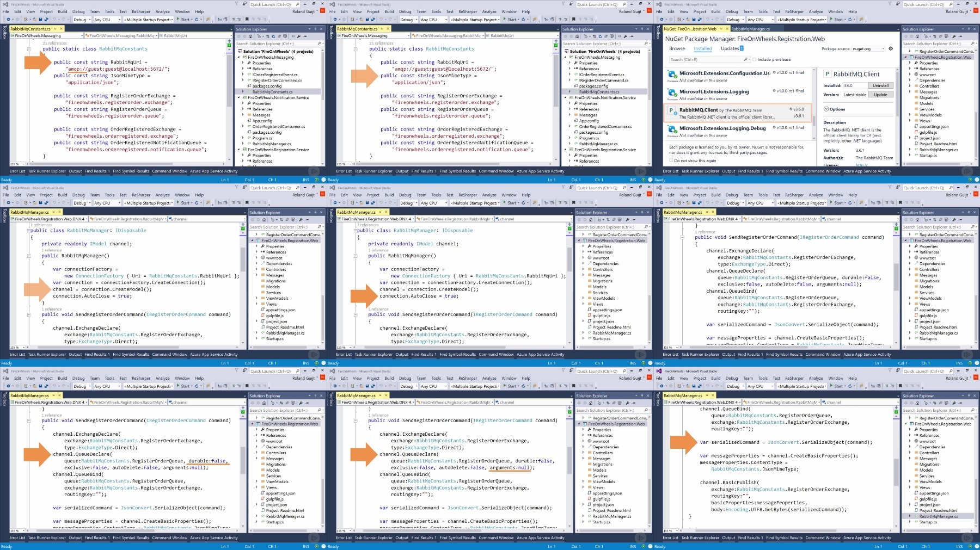Collapse FireOnWheels.Registration.Web node in NuGet window's Solution Explorer
Viewport: 980px width, 550px height.
click(x=905, y=57)
